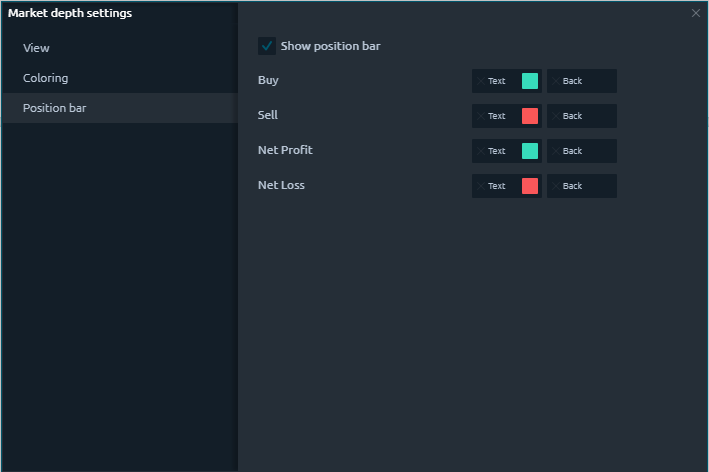Uncheck the Show position bar checkbox
The height and width of the screenshot is (472, 709).
[x=267, y=46]
